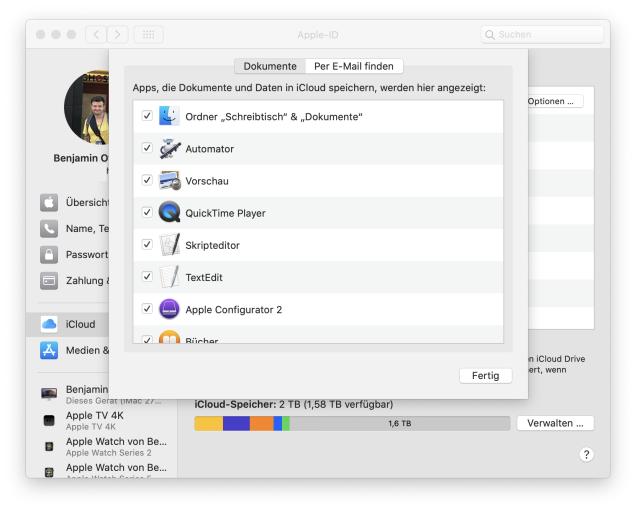Switch to Per E-Mail finden tab
The height and width of the screenshot is (510, 636).
coord(354,66)
